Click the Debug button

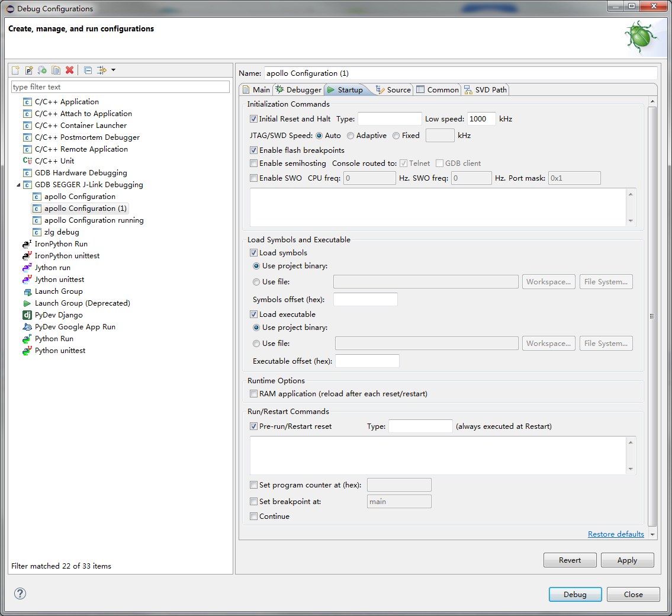[x=575, y=595]
